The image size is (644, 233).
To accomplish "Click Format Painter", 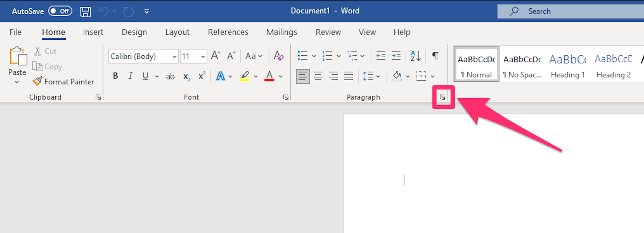I will [63, 82].
